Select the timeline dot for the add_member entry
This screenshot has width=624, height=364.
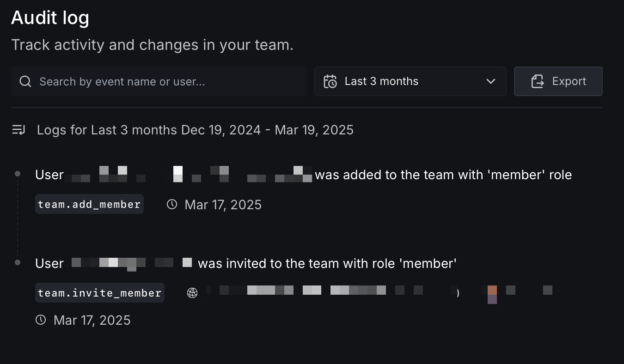coord(18,174)
